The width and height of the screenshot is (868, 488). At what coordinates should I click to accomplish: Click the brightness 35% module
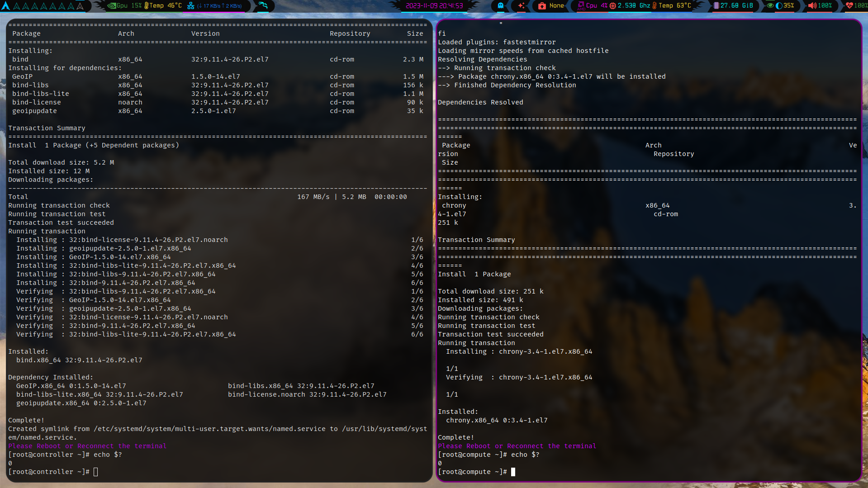point(785,6)
